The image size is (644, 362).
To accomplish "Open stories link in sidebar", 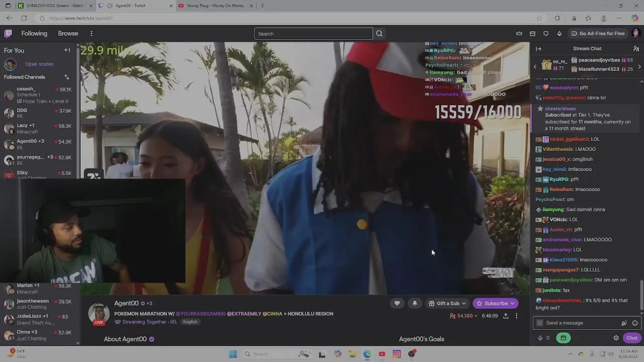I will pyautogui.click(x=39, y=64).
